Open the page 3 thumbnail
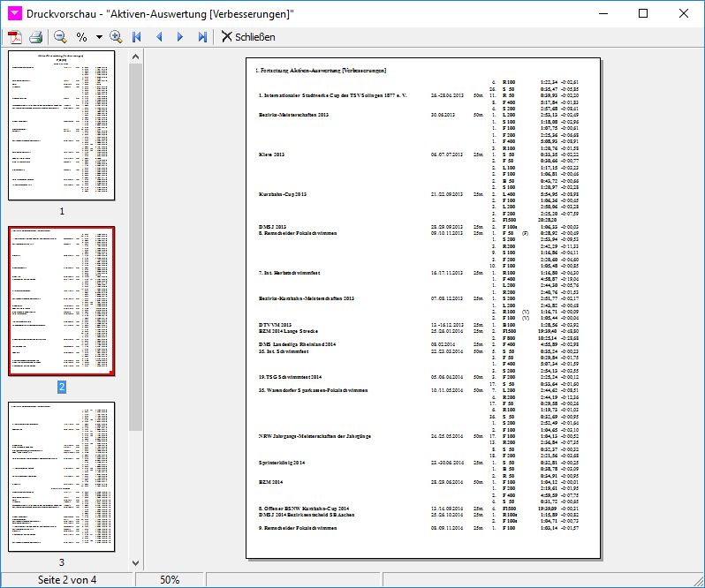705x588 pixels. point(62,477)
